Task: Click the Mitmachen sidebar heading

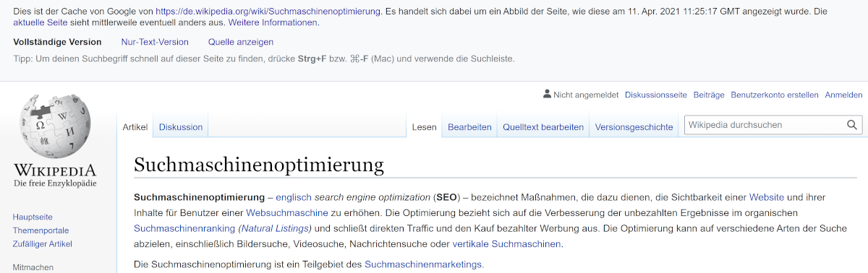Action: pos(33,267)
